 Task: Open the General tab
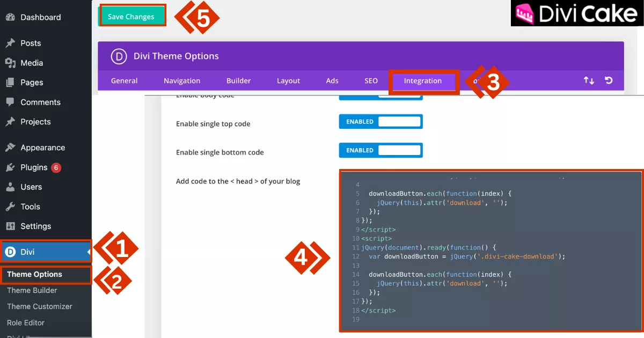click(125, 80)
